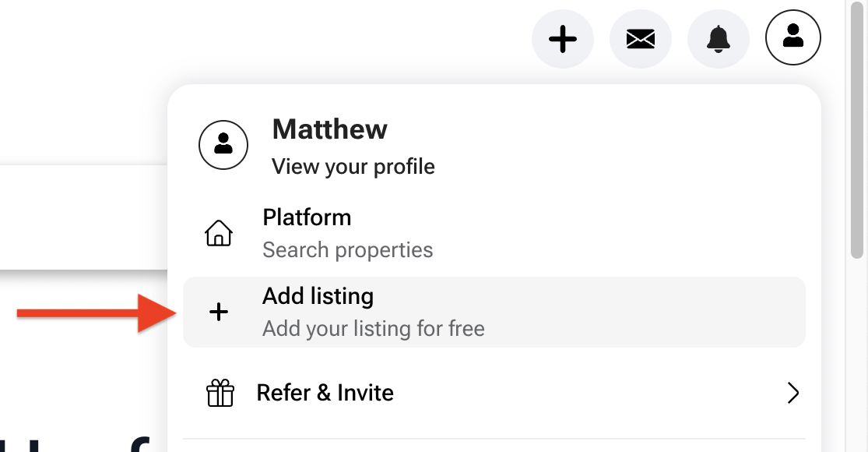This screenshot has width=868, height=452.
Task: Click Matthew's avatar inside the dropdown menu
Action: [x=223, y=144]
